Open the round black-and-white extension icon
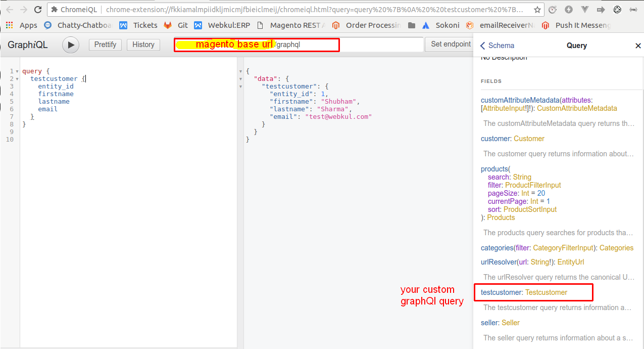The height and width of the screenshot is (349, 644). 617,10
